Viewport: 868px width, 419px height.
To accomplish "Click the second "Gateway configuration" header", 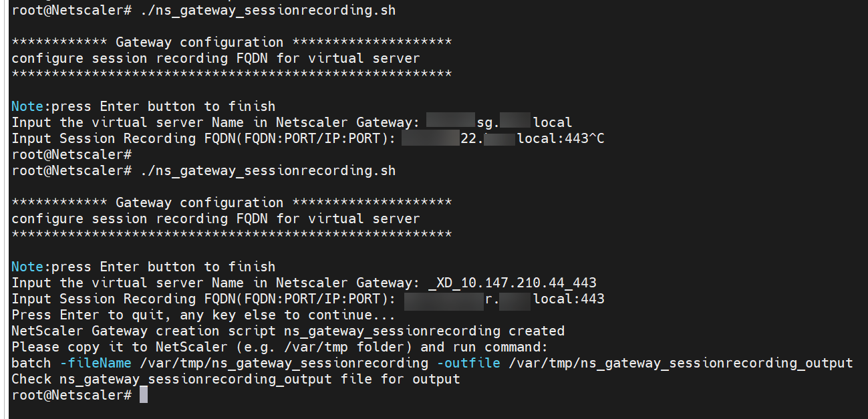I will tap(199, 203).
